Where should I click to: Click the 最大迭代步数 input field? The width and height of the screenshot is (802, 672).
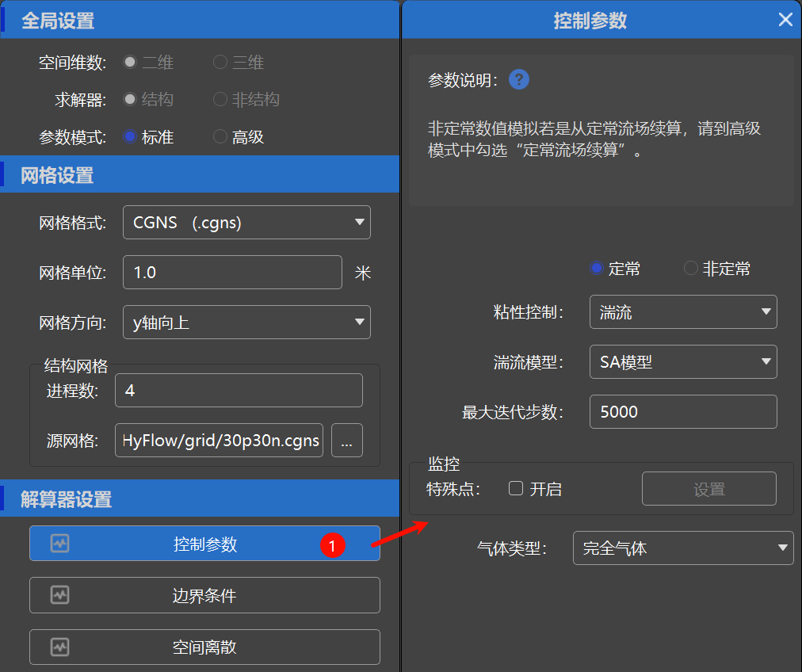pos(683,412)
